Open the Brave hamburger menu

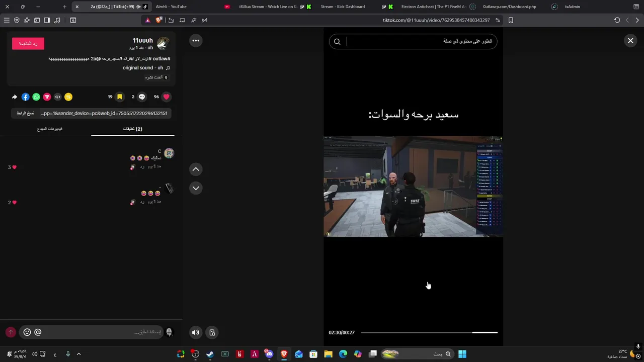click(7, 20)
